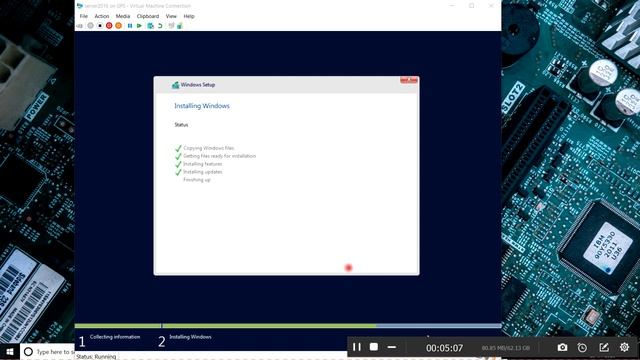
Task: Open the File menu
Action: [x=84, y=16]
